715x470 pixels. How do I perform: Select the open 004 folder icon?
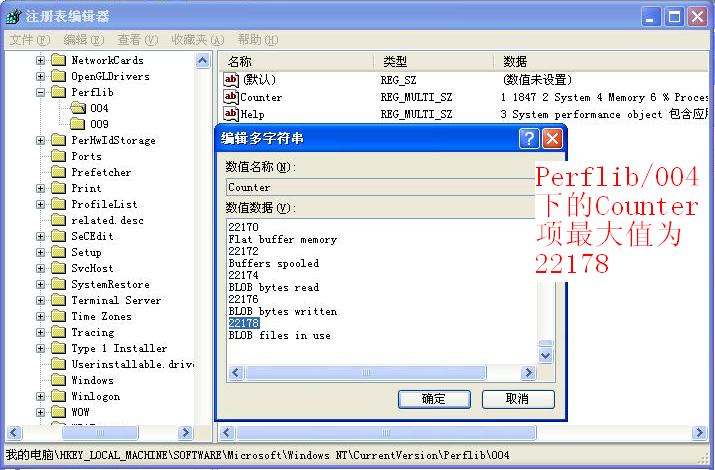78,108
